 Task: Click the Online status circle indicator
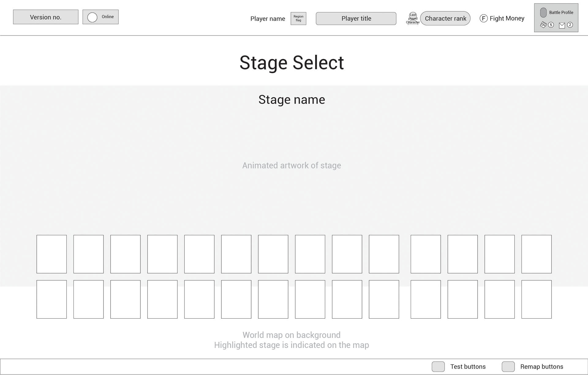tap(92, 17)
